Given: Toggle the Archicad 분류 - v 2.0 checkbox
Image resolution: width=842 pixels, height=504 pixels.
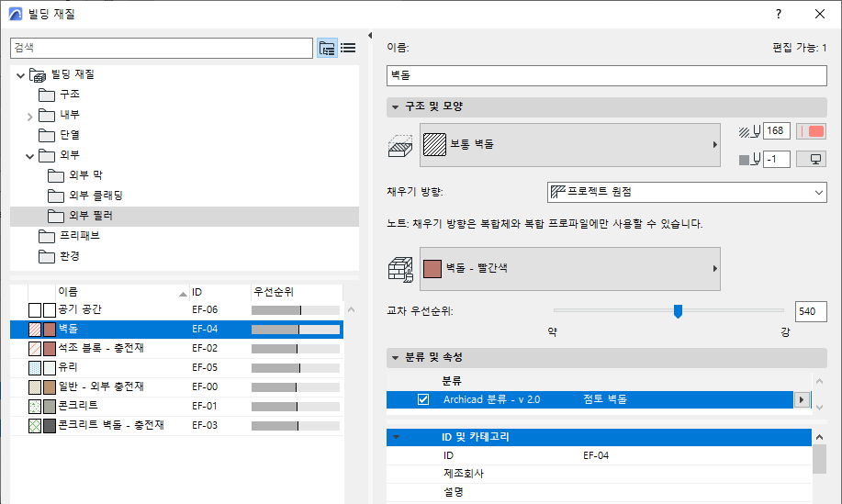Looking at the screenshot, I should point(423,399).
